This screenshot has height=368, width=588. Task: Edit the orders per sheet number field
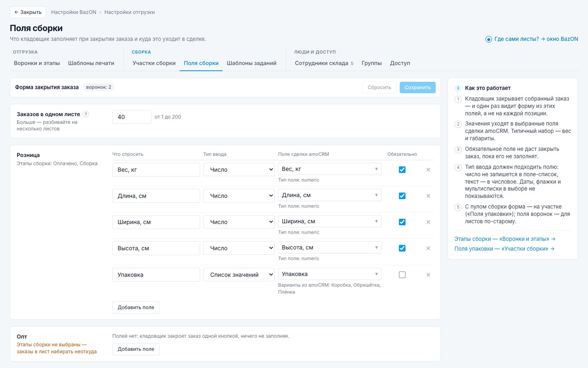(x=132, y=117)
